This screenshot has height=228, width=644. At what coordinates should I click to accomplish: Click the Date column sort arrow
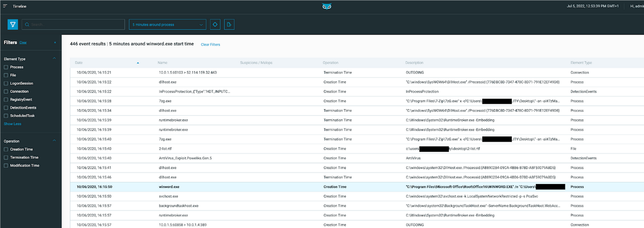coord(138,63)
